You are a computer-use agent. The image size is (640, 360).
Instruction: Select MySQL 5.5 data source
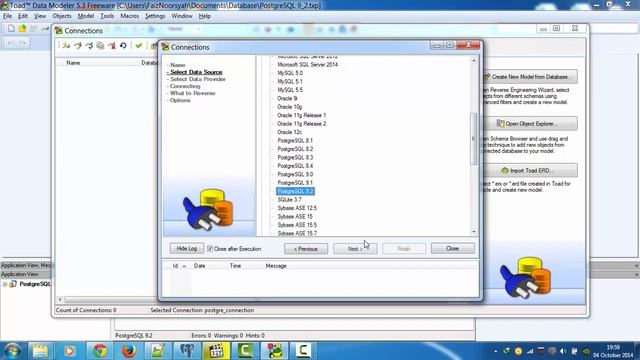point(290,90)
